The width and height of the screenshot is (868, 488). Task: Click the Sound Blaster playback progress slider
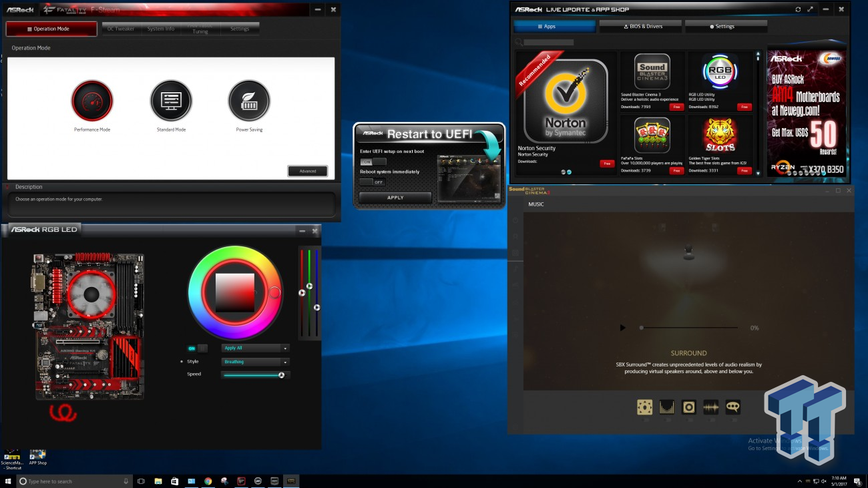click(689, 328)
